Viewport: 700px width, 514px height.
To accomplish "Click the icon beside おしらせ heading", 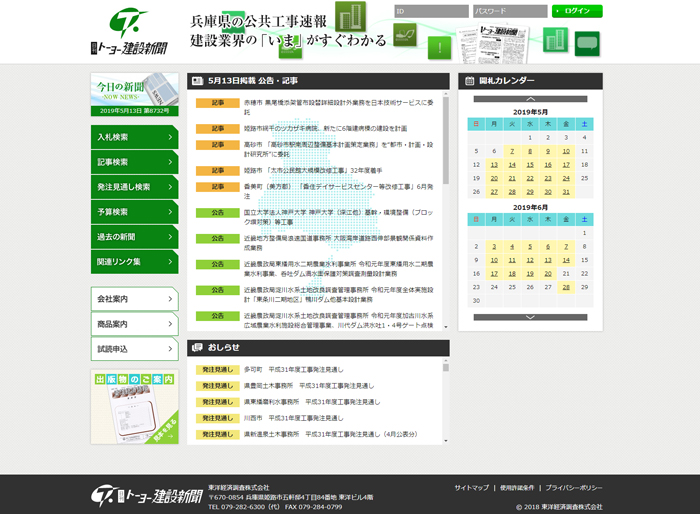I will pos(197,348).
